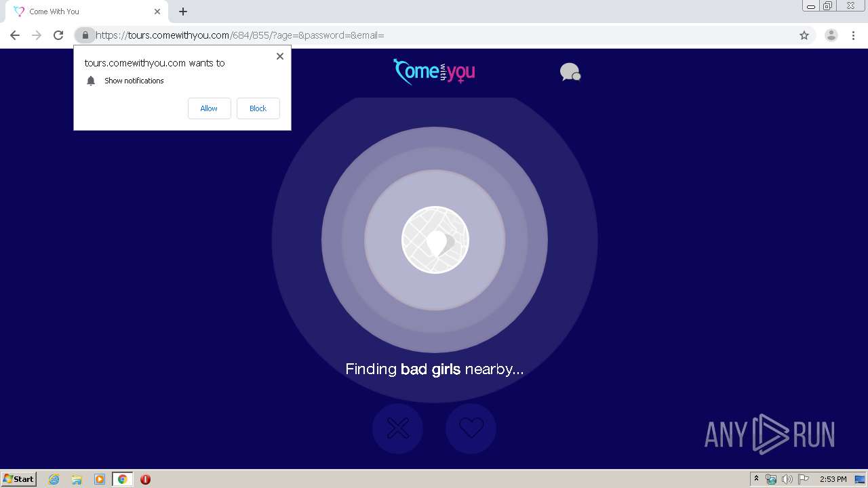Open a new tab with the plus button
The height and width of the screenshot is (488, 868).
[x=183, y=12]
